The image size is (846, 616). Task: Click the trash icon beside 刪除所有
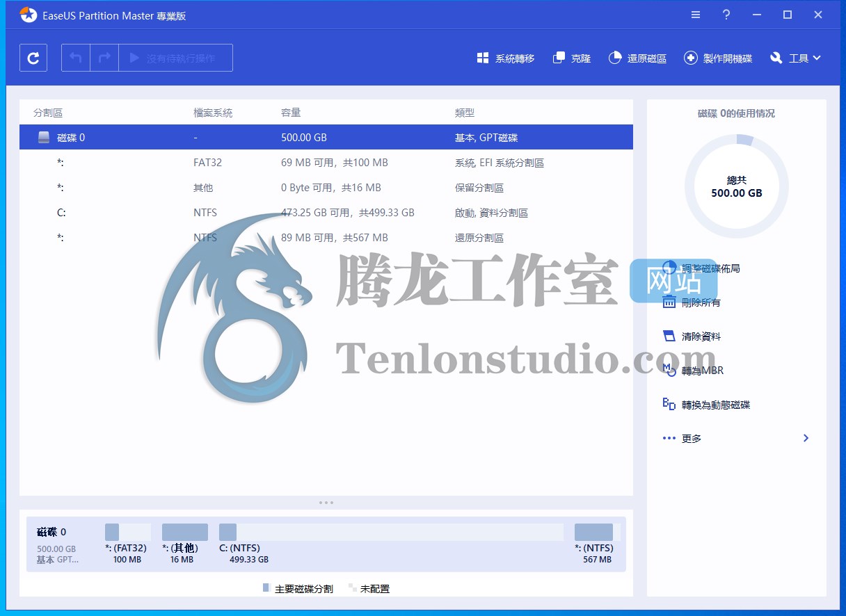[x=669, y=302]
